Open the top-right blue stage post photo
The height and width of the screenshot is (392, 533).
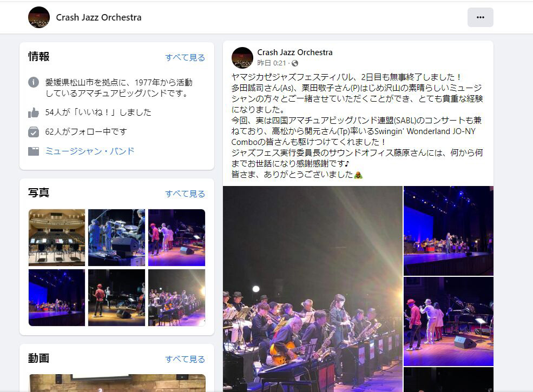click(x=449, y=231)
